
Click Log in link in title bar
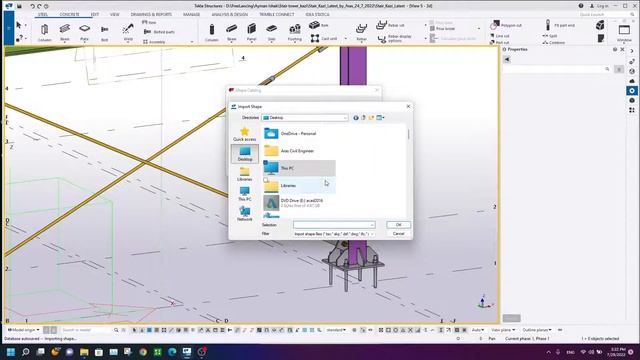tap(599, 6)
